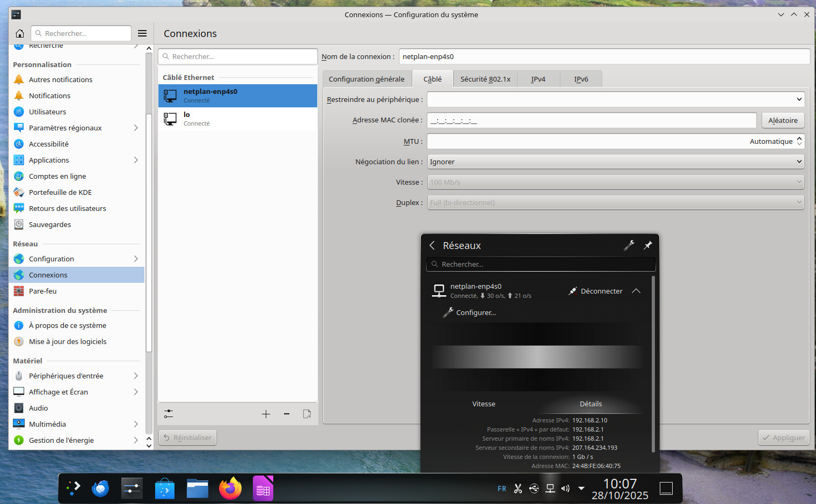Switch to the IPv4 tab
The image size is (816, 504).
pyautogui.click(x=538, y=79)
